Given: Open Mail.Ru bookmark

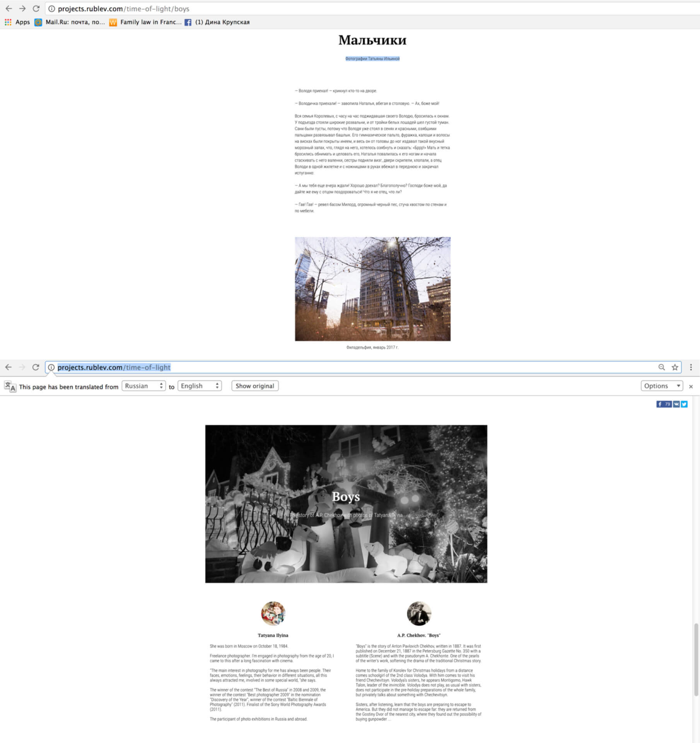Looking at the screenshot, I should point(70,22).
